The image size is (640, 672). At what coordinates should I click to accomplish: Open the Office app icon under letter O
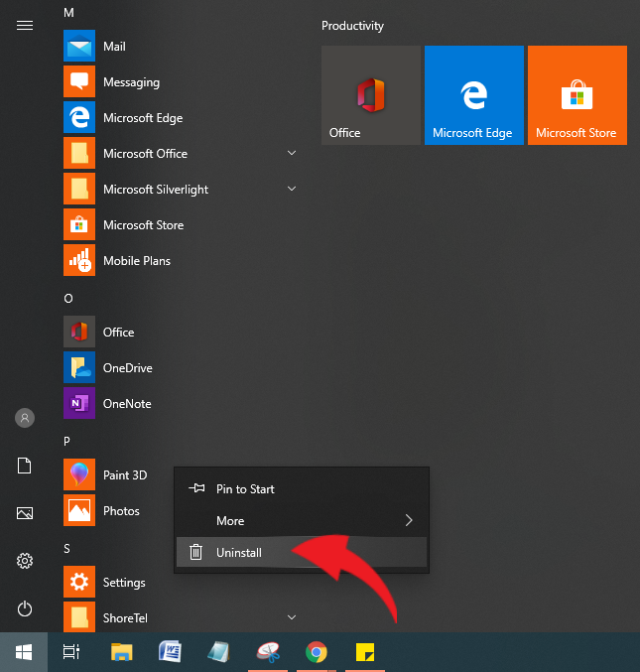pyautogui.click(x=79, y=332)
